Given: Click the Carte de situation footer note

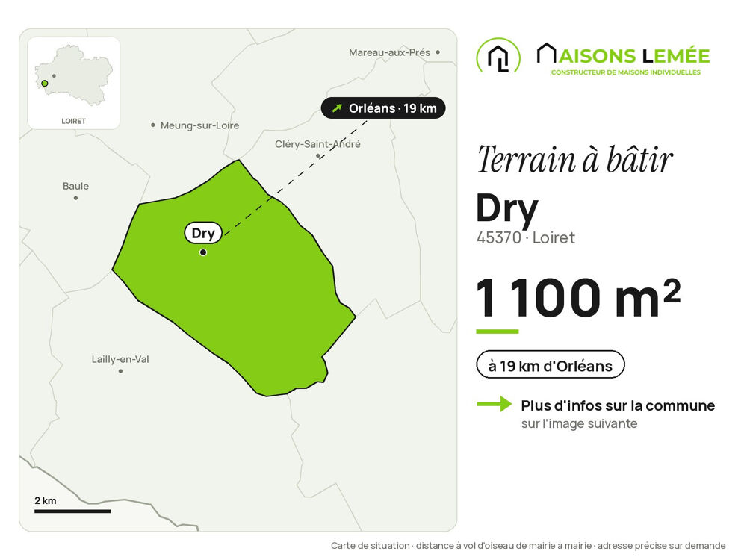Looking at the screenshot, I should pyautogui.click(x=528, y=545).
